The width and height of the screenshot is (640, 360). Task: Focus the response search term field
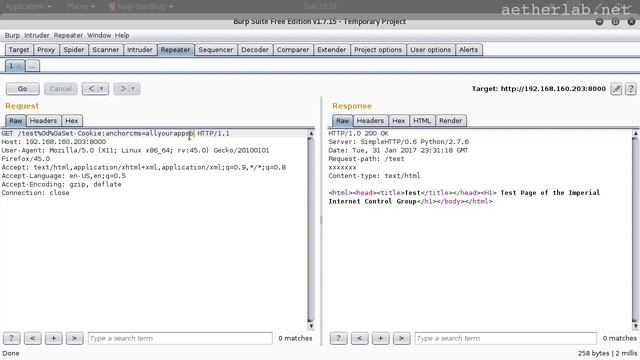pyautogui.click(x=506, y=338)
